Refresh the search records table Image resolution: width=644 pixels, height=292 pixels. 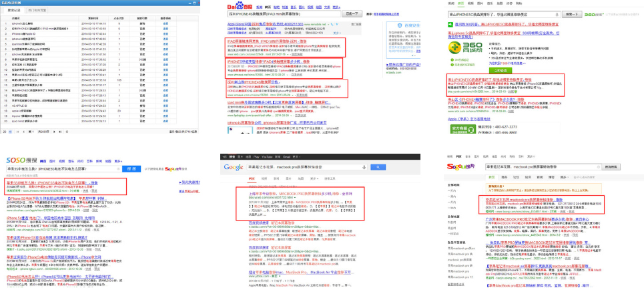click(67, 132)
